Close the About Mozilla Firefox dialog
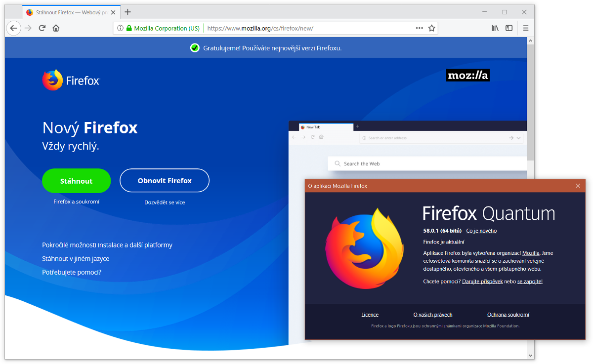 pyautogui.click(x=578, y=186)
